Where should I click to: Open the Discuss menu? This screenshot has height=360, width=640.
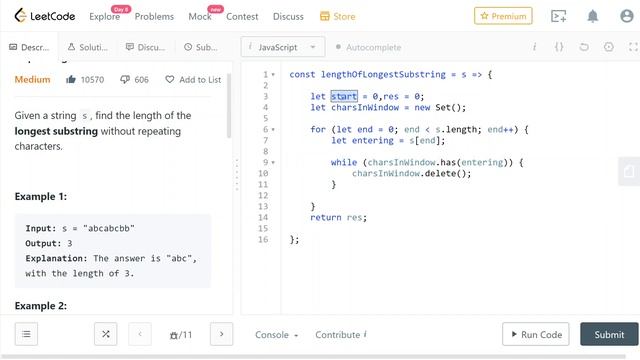point(288,16)
